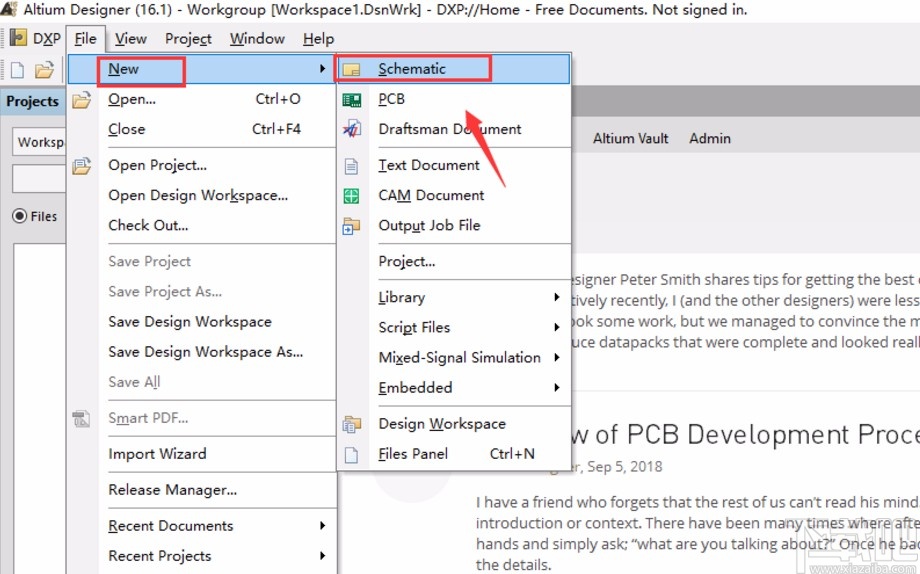Click the Schematic document icon
This screenshot has height=574, width=920.
click(x=351, y=69)
